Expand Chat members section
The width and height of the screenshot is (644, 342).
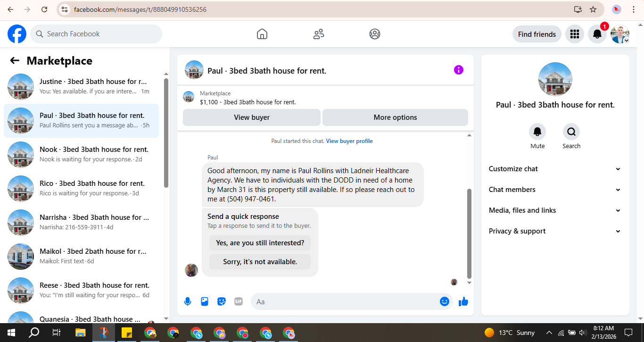(555, 190)
